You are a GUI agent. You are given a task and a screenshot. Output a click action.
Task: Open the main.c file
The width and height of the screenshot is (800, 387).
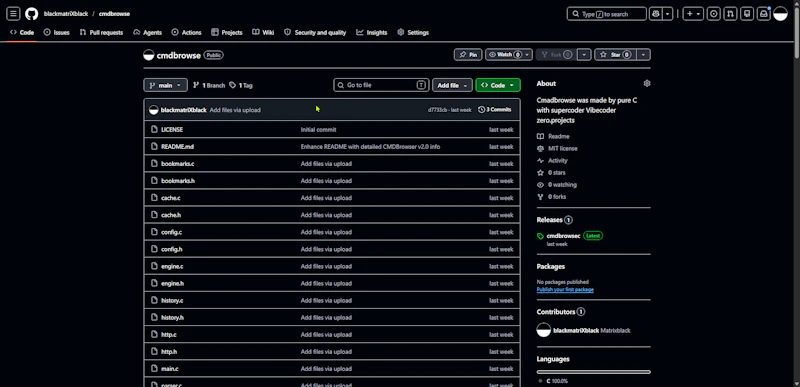click(169, 369)
